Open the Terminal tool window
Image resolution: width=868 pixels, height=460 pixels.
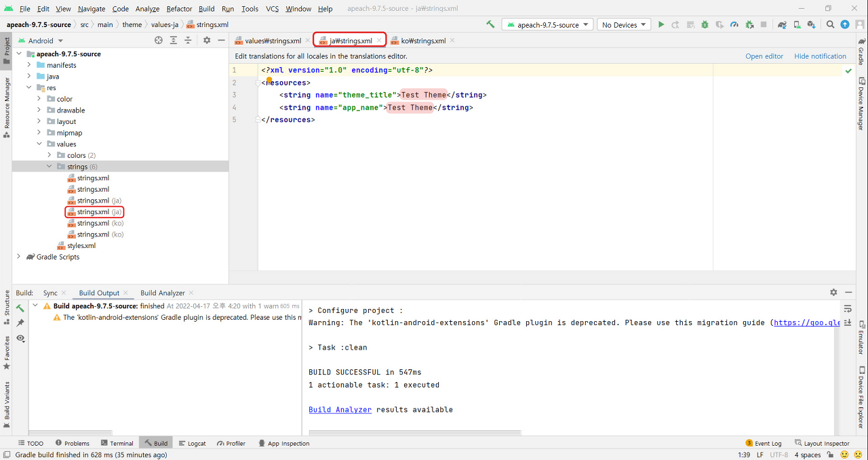(117, 443)
